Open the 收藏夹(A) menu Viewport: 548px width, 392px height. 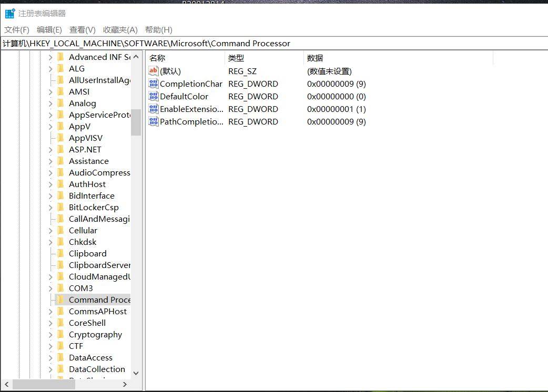click(x=120, y=30)
